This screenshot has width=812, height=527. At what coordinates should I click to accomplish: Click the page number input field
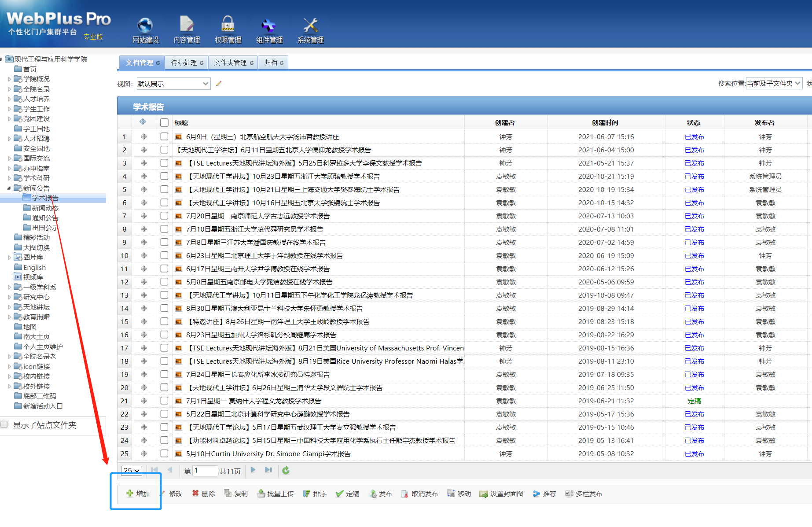205,471
